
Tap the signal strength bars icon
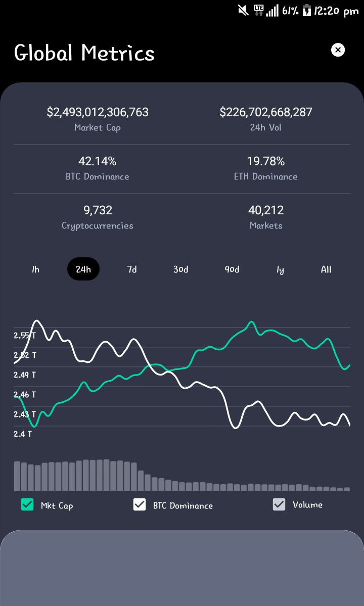click(272, 11)
